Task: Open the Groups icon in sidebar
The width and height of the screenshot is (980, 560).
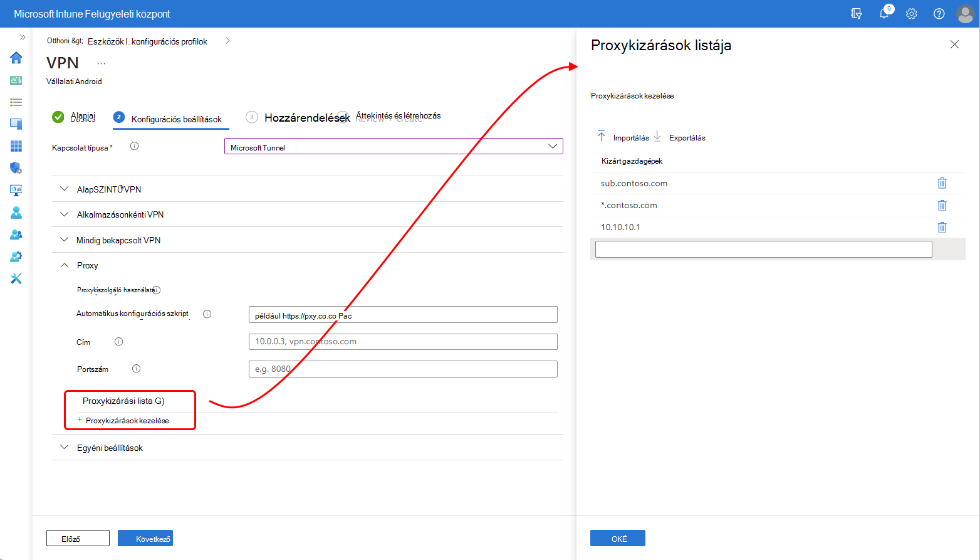Action: coord(16,235)
